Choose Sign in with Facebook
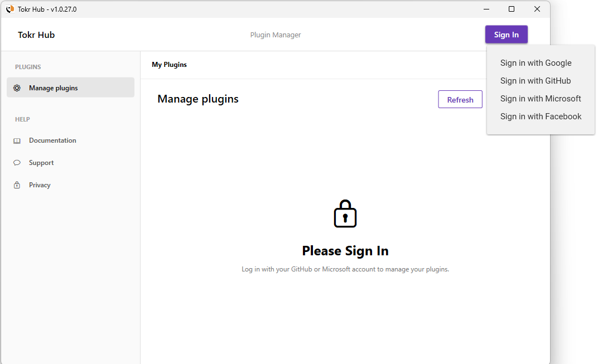The image size is (598, 364). click(541, 117)
